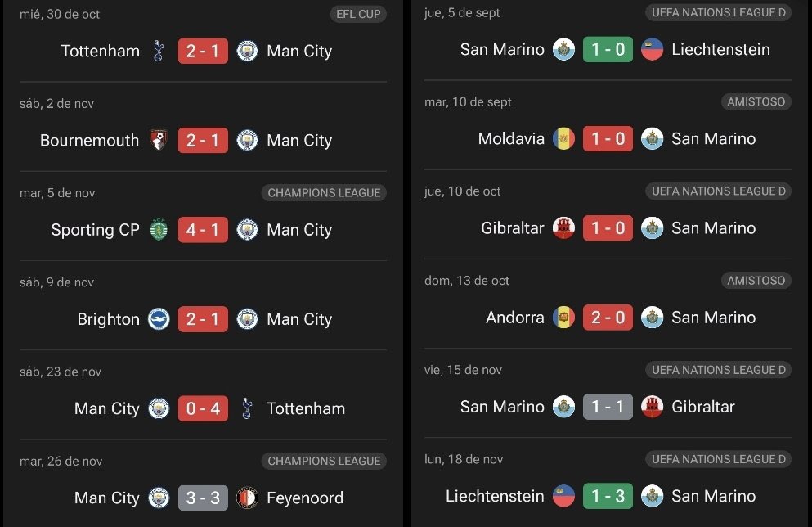The width and height of the screenshot is (812, 527).
Task: Click the Brighton club crest
Action: 159,318
